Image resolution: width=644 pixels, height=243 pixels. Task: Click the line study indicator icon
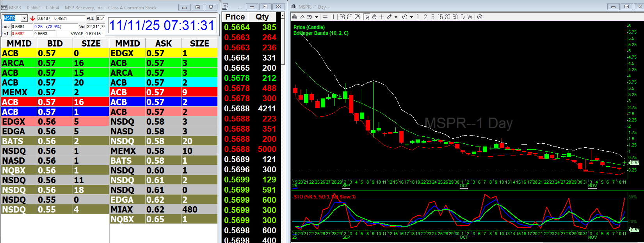[x=302, y=17]
